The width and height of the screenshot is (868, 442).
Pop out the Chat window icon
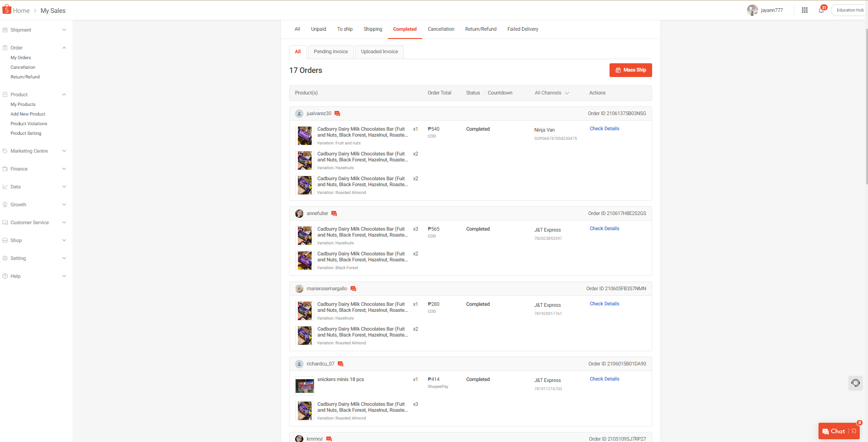pyautogui.click(x=854, y=431)
